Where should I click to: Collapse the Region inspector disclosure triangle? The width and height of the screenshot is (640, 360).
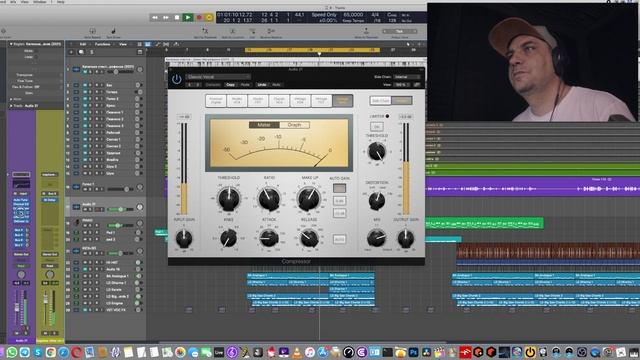tap(11, 44)
